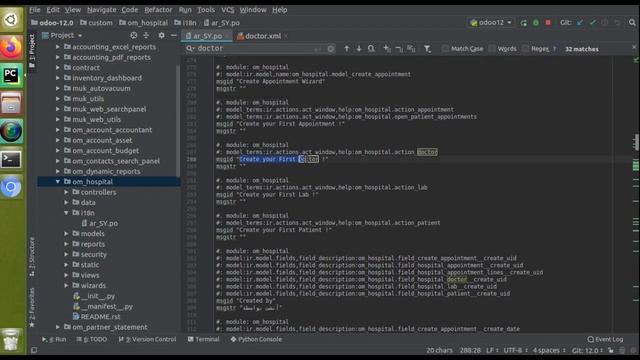Open Chromium from the dock
This screenshot has width=640, height=360.
point(11,187)
